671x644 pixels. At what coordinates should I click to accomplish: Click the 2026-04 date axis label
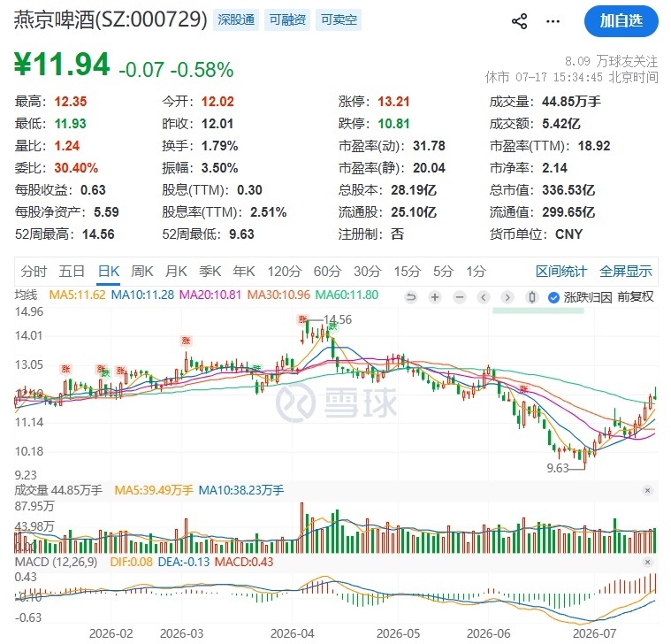(x=293, y=633)
